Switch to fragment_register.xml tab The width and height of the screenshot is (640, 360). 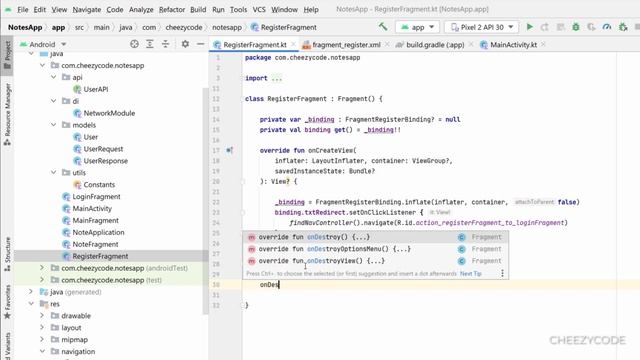coord(346,44)
